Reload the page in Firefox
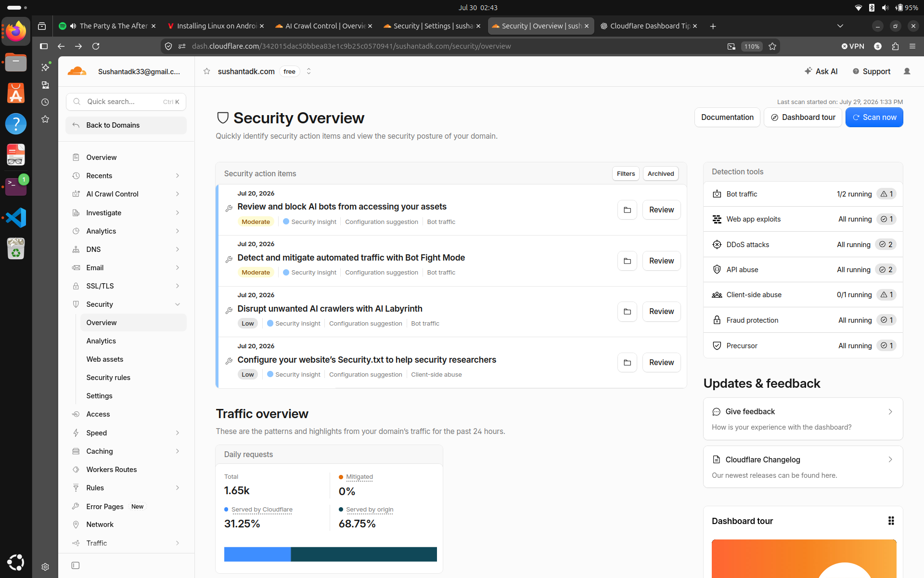Screen dimensions: 924x578 (x=96, y=46)
